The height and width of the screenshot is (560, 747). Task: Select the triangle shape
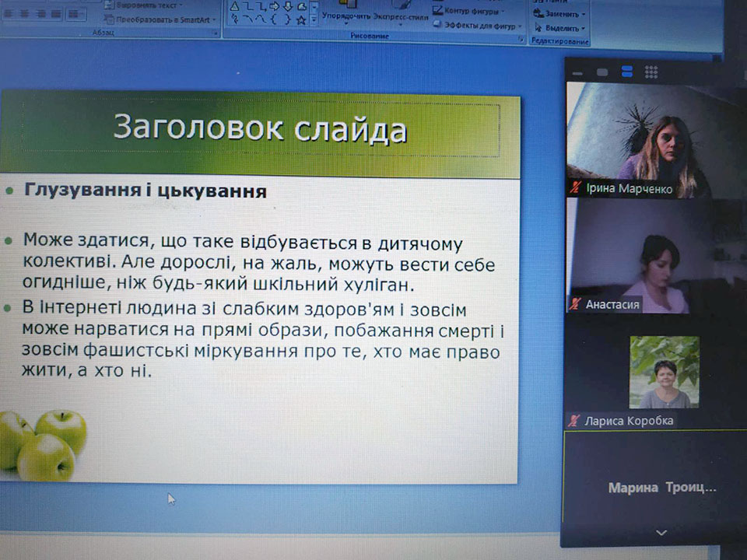[x=234, y=7]
